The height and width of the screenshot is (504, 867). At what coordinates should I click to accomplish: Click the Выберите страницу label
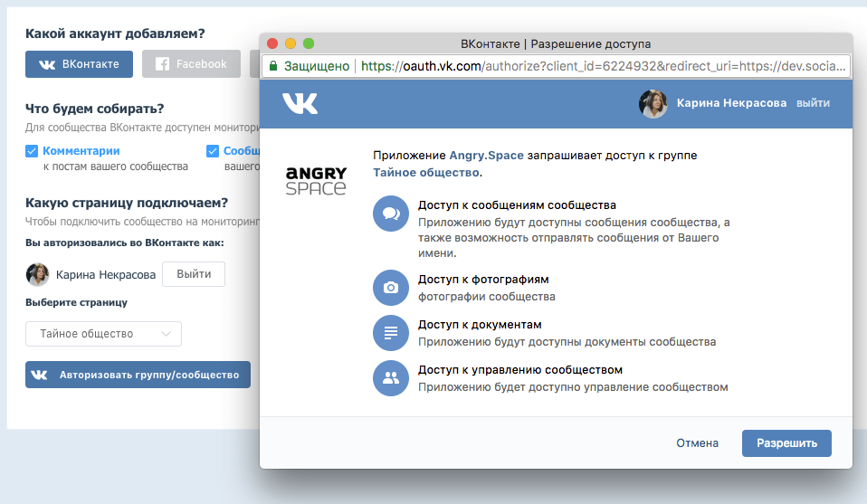pos(76,302)
